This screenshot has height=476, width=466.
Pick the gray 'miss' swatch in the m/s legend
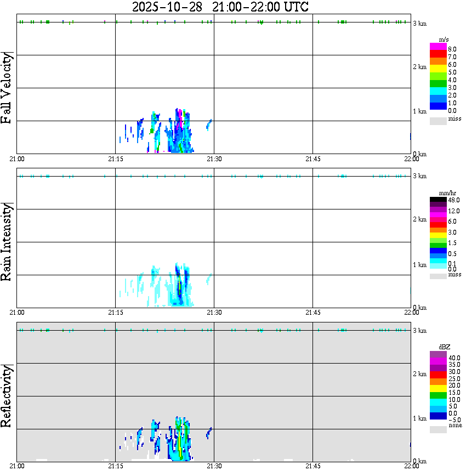click(x=438, y=121)
